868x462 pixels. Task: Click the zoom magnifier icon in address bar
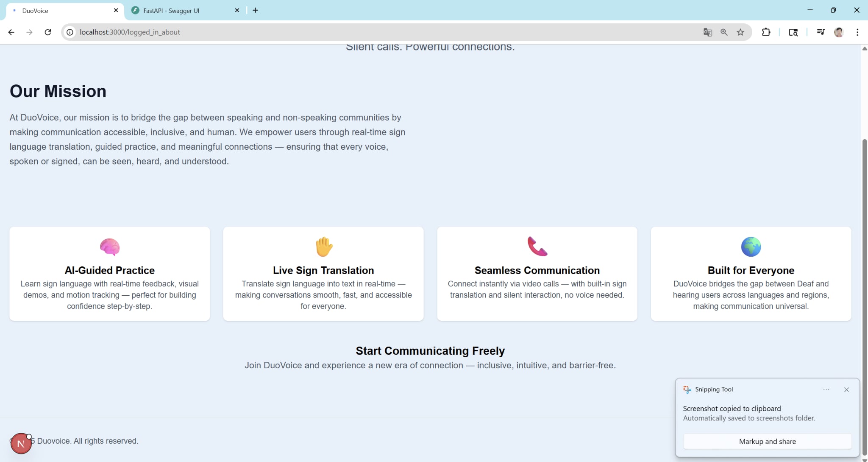pyautogui.click(x=724, y=32)
